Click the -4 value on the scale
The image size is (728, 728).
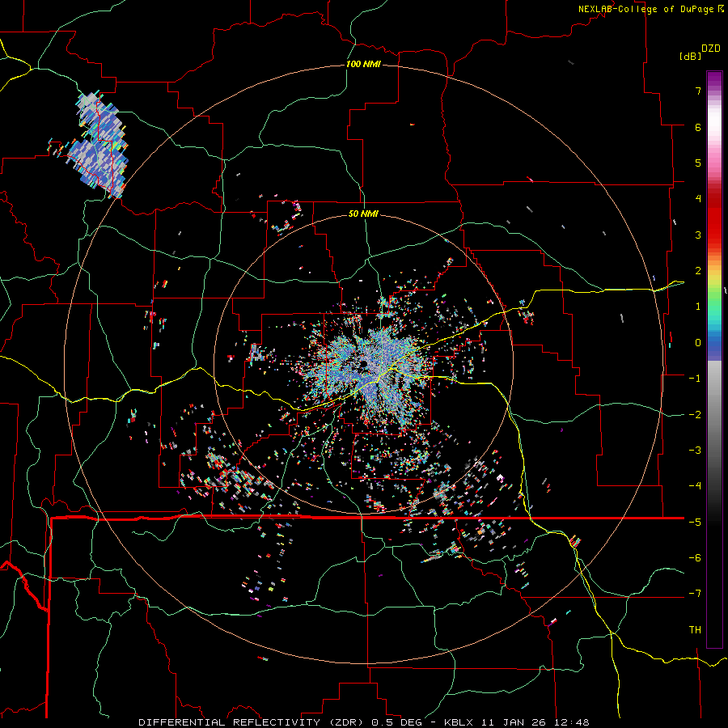pyautogui.click(x=695, y=486)
